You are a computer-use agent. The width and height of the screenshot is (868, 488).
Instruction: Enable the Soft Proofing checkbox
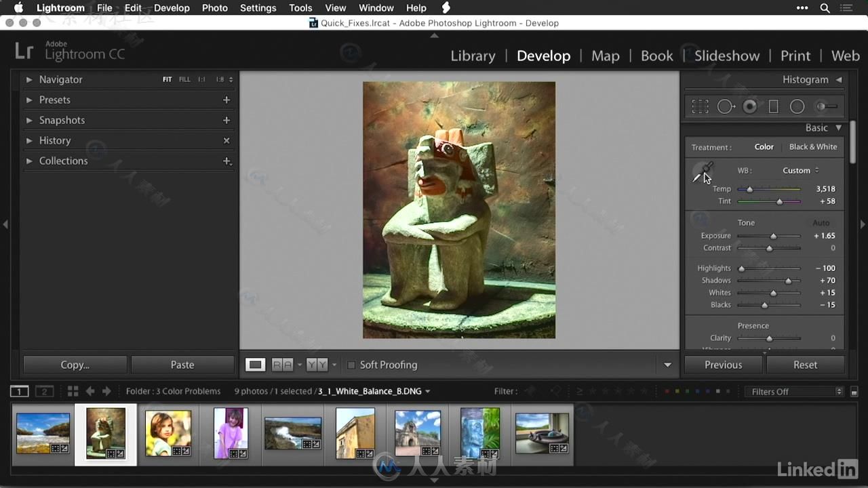[x=351, y=365]
